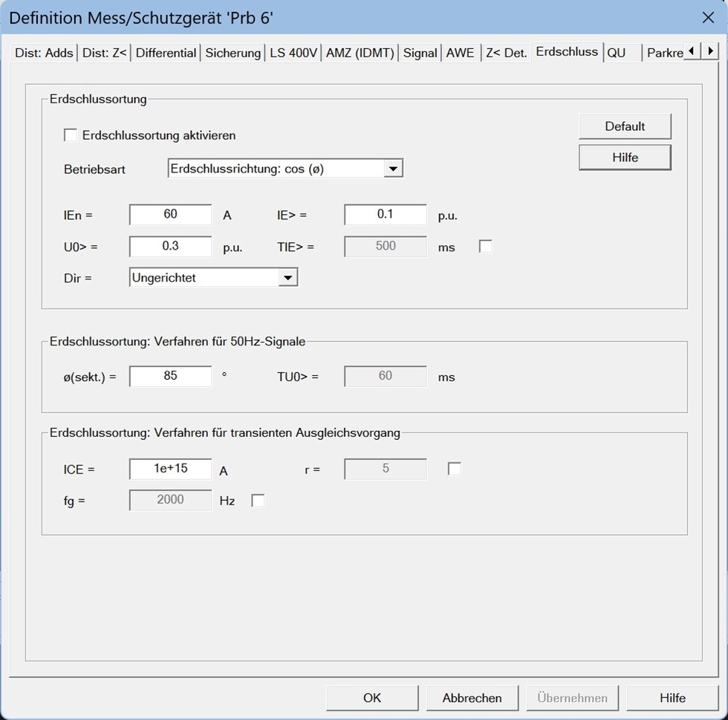Go to the Dist: Z< tab
This screenshot has height=720, width=728.
click(105, 53)
